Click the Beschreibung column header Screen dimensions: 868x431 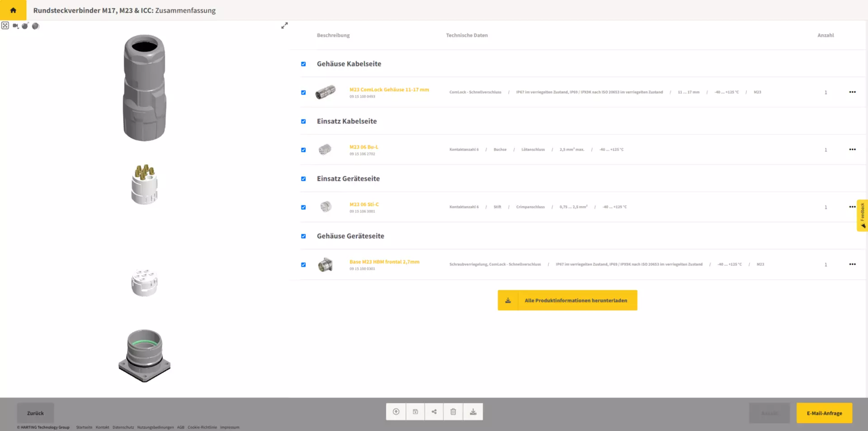tap(333, 35)
